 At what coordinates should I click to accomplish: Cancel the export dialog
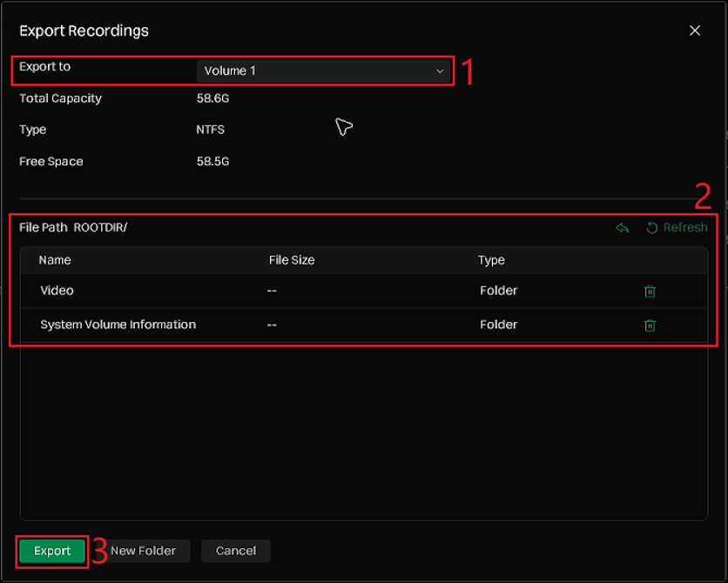click(236, 551)
